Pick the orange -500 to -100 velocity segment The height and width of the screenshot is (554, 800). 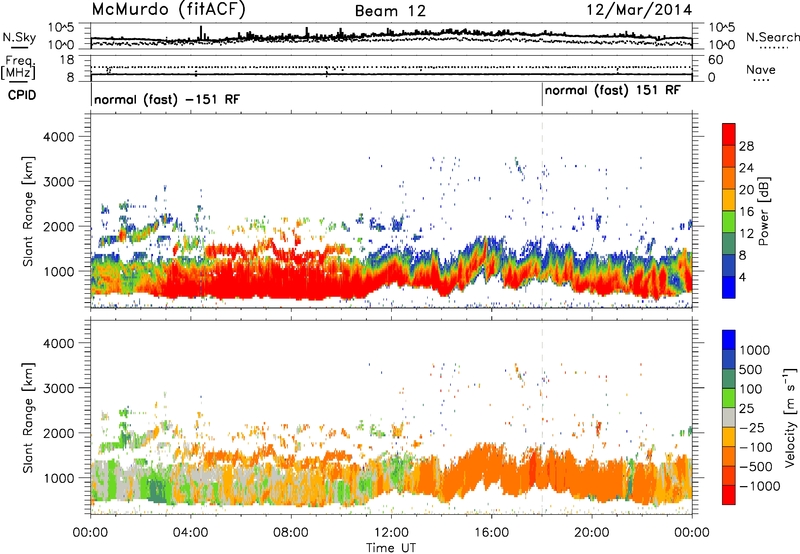(x=729, y=457)
